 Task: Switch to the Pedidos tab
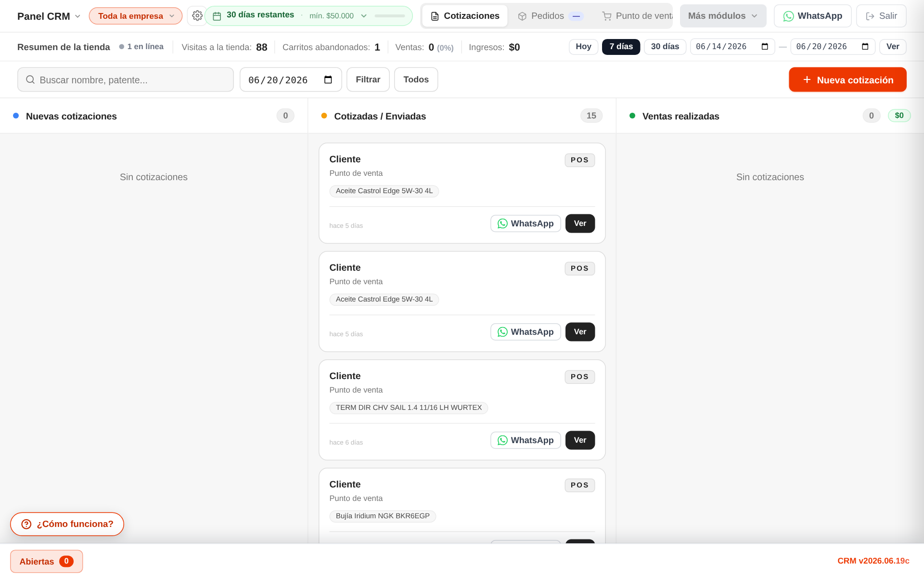point(550,16)
